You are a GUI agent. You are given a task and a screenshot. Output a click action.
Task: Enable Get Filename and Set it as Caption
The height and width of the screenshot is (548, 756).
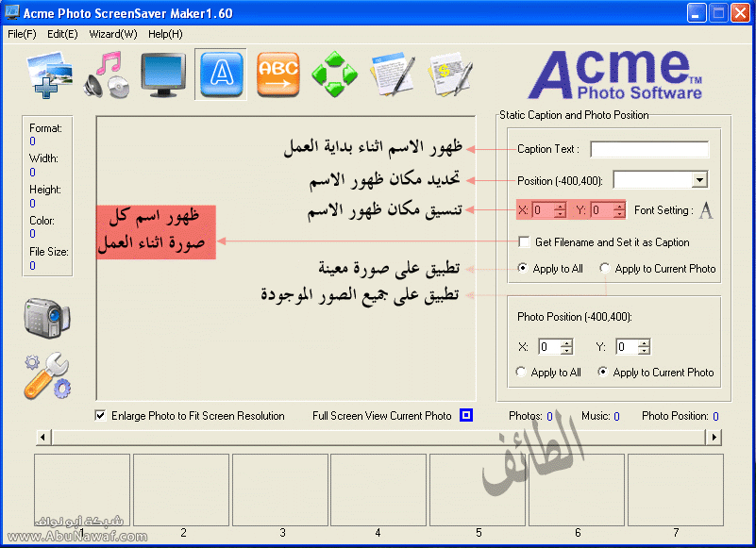click(x=524, y=242)
